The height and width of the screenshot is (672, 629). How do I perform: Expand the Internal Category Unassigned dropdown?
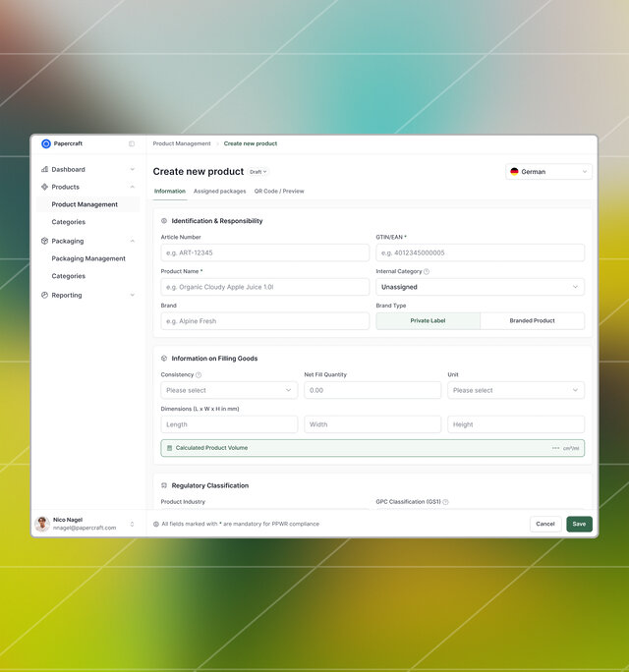480,287
